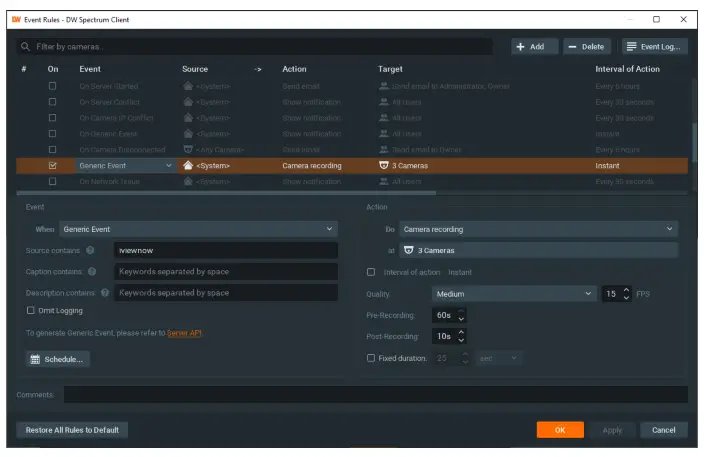Click the search magnifier icon in filter bar
Image resolution: width=705 pixels, height=457 pixels.
25,46
